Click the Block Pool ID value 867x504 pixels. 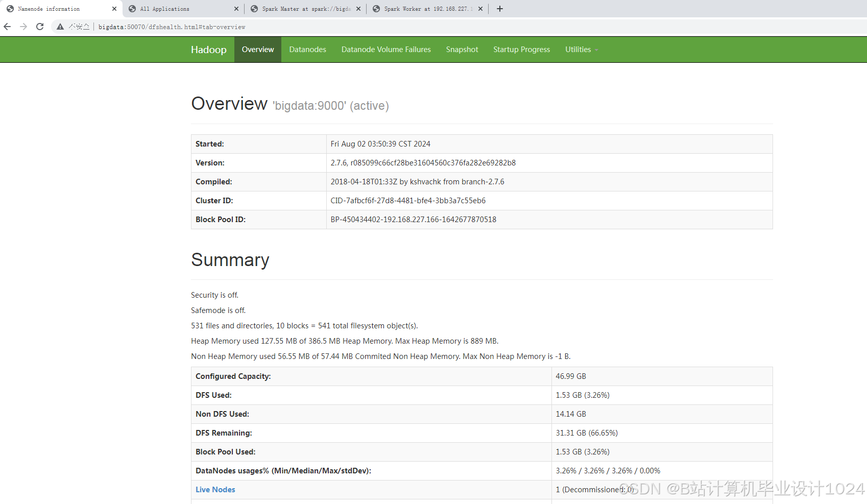[x=414, y=220]
